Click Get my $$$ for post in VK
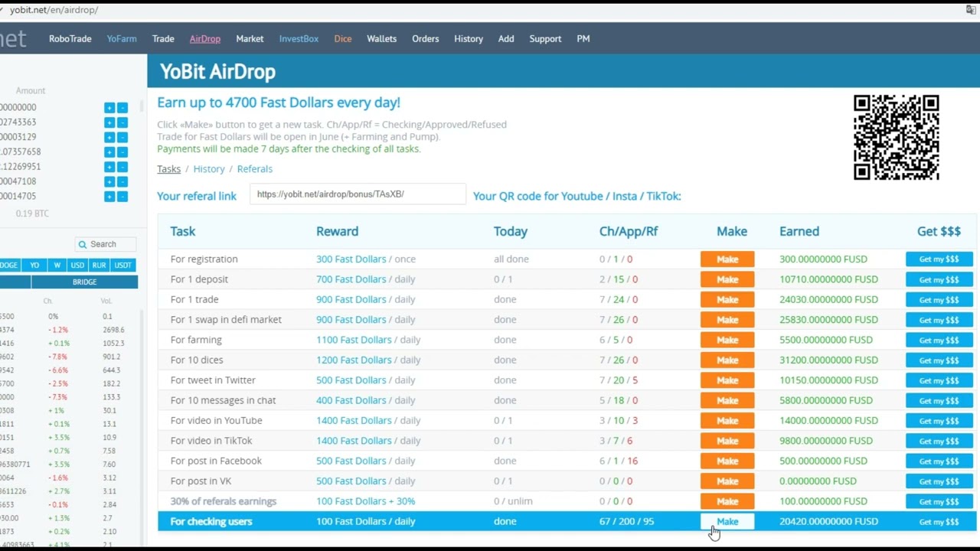The width and height of the screenshot is (980, 551). click(x=939, y=481)
